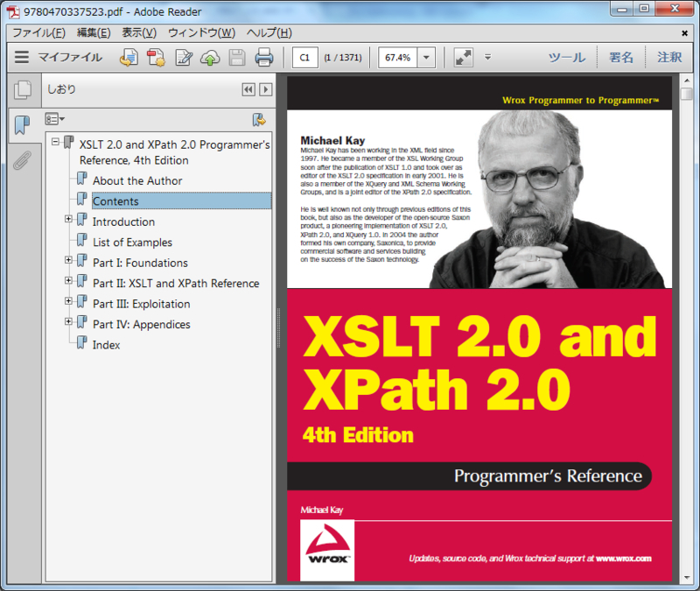
Task: Open the 注釈 panel
Action: [669, 58]
